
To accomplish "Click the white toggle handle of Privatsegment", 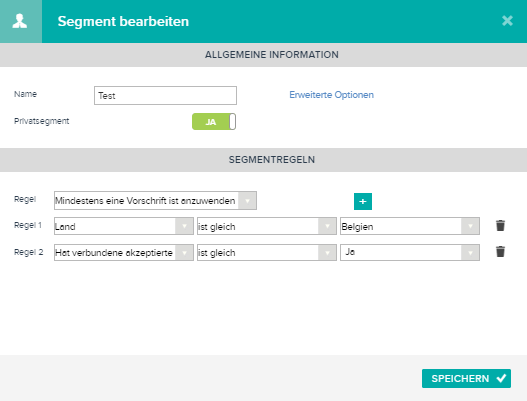I will coord(232,121).
